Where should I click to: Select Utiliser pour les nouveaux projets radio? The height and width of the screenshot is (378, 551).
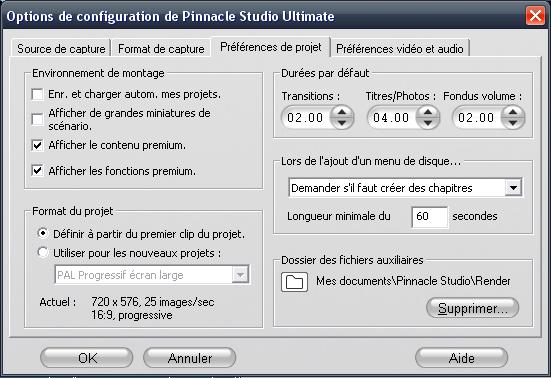tap(43, 252)
